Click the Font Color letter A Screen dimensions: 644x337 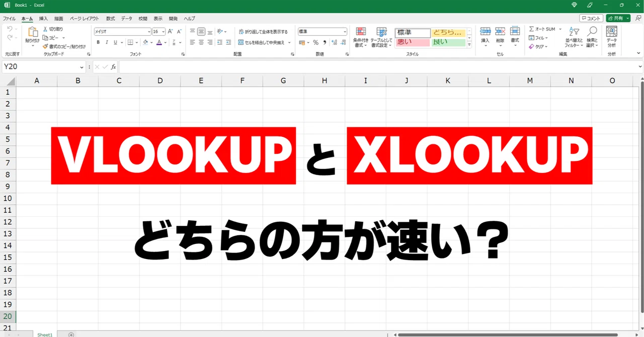(159, 43)
